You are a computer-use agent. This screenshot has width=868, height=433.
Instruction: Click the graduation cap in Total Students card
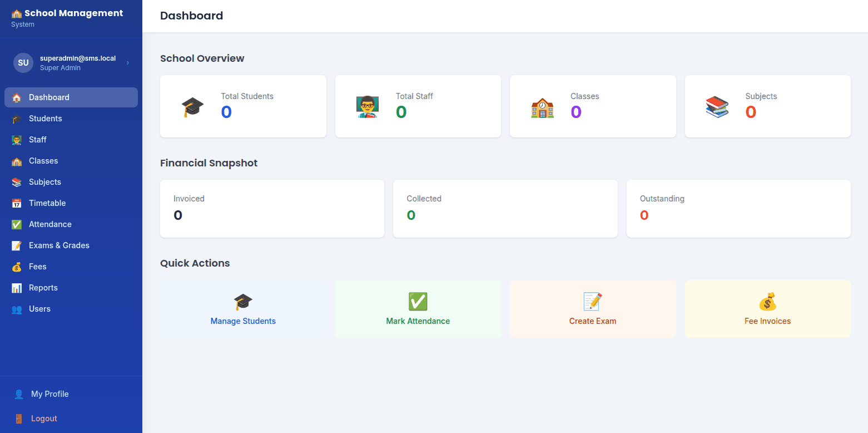pos(192,106)
